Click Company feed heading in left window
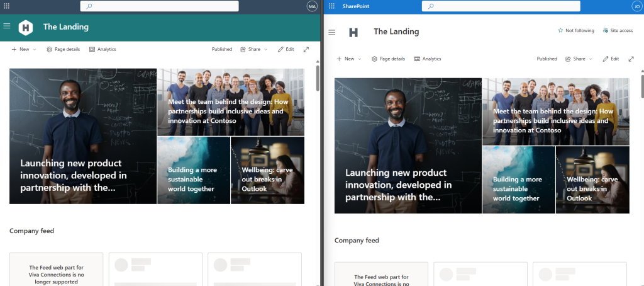Image resolution: width=644 pixels, height=286 pixels. coord(31,231)
